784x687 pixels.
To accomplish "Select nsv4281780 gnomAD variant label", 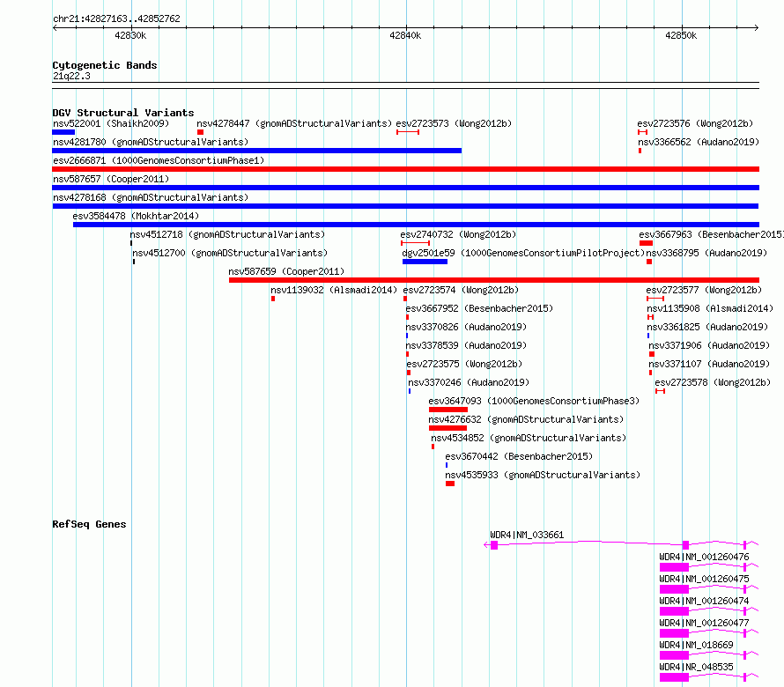I will point(151,142).
